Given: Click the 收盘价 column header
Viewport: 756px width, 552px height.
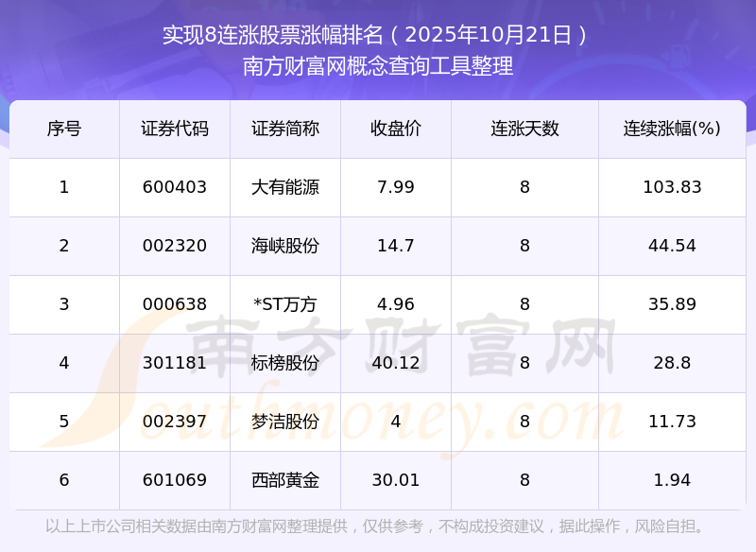Looking at the screenshot, I should pos(396,129).
